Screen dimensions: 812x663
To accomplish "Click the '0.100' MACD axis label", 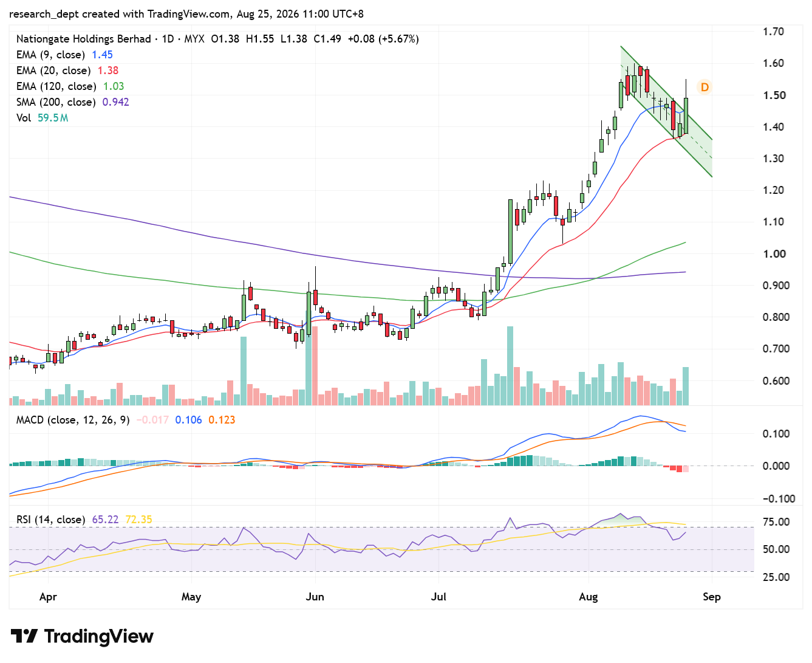I will tap(776, 434).
